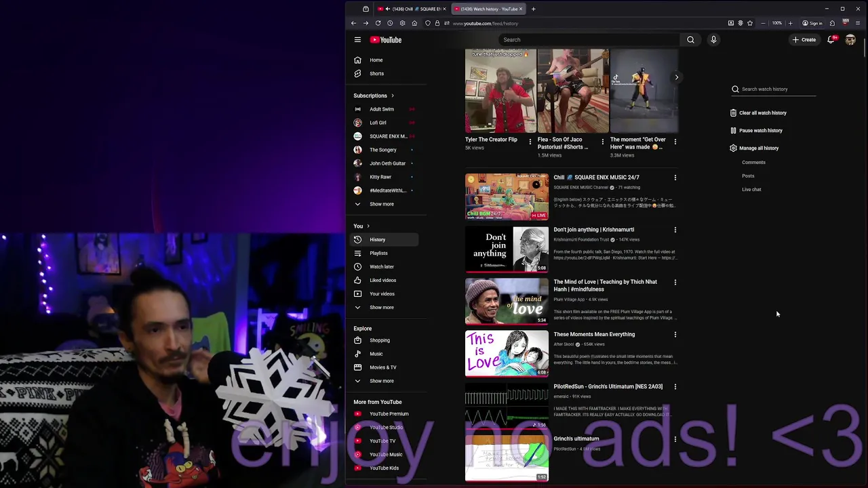Show more under Explore section
Viewport: 868px width, 488px height.
(x=382, y=381)
